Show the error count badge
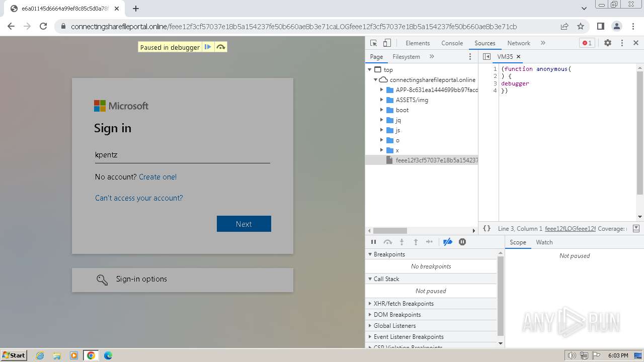The height and width of the screenshot is (362, 644). pos(587,43)
